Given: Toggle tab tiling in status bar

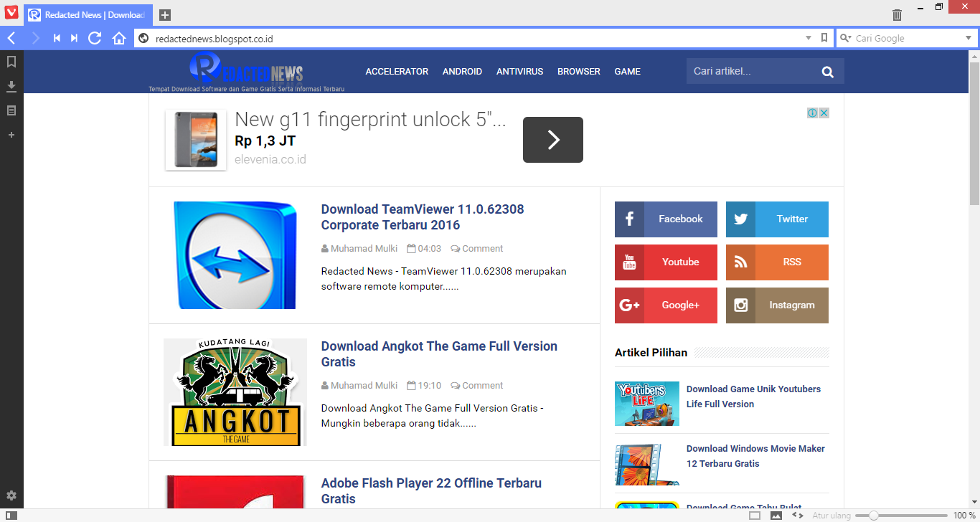Looking at the screenshot, I should pyautogui.click(x=755, y=515).
